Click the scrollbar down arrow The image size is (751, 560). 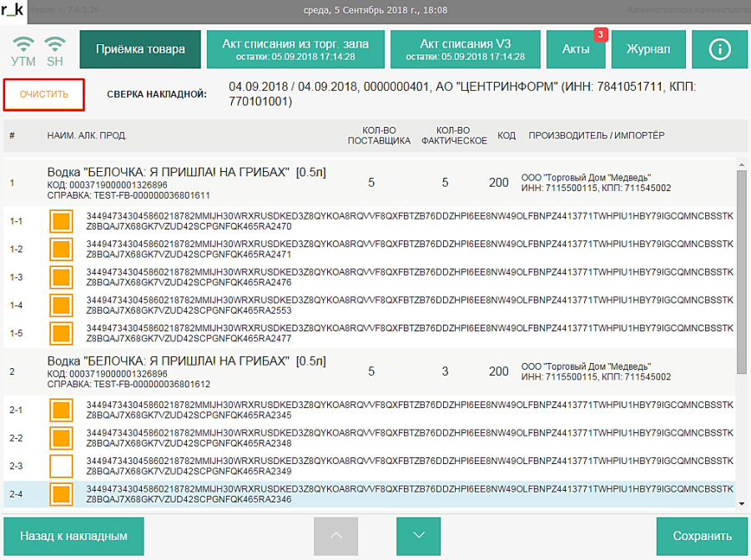742,503
